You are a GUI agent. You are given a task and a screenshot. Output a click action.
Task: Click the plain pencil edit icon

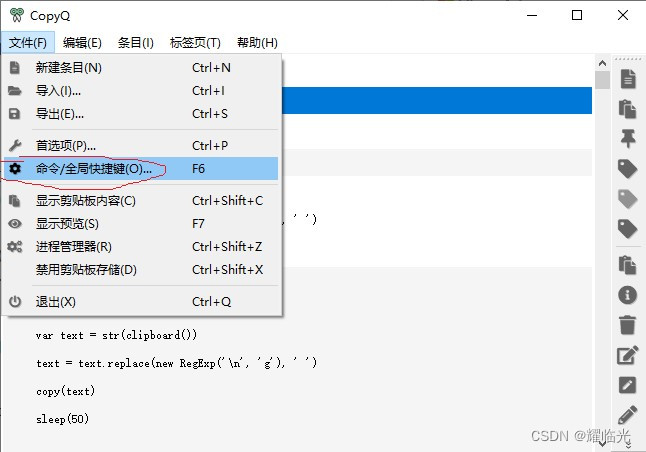[627, 415]
